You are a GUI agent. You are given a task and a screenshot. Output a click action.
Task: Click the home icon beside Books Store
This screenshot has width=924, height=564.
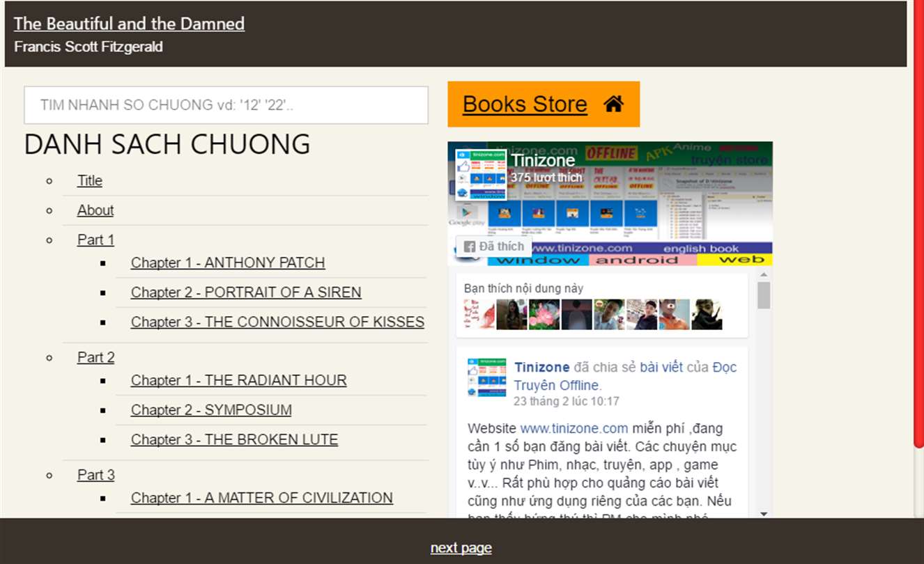pyautogui.click(x=613, y=104)
